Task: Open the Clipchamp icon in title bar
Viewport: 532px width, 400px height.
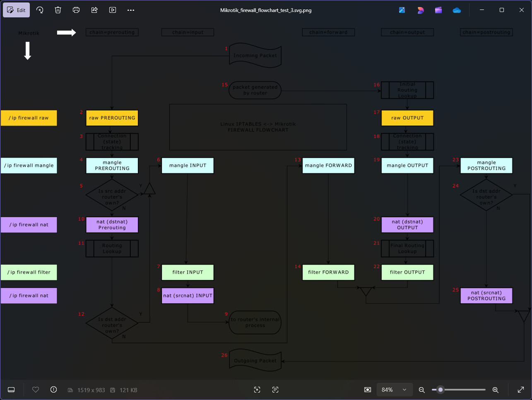Action: [x=438, y=10]
